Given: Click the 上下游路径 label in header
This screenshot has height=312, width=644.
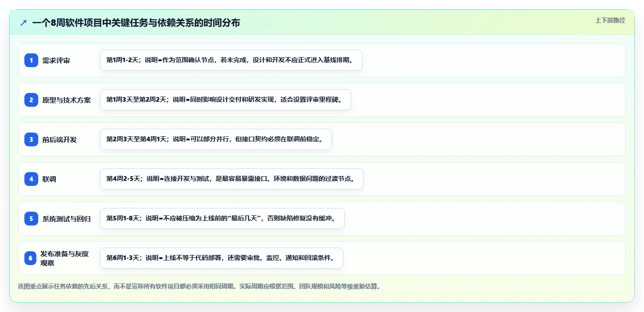Looking at the screenshot, I should 610,20.
